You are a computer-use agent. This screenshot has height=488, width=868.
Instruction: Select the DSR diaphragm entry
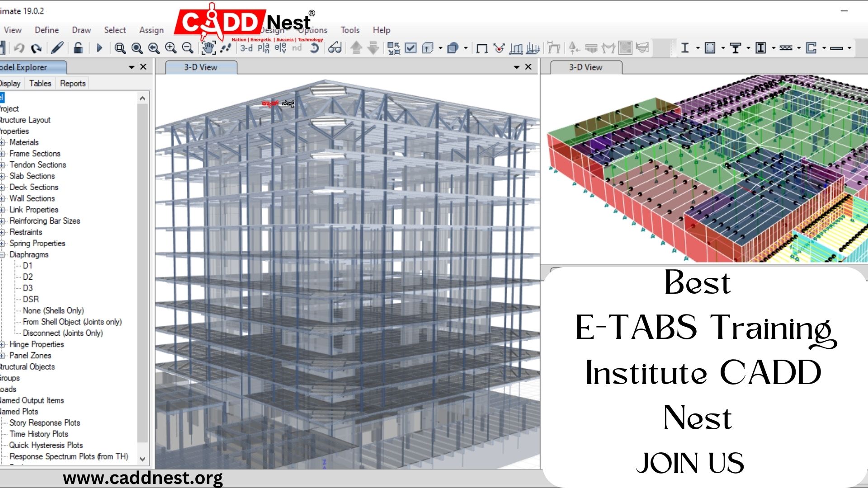tap(30, 299)
